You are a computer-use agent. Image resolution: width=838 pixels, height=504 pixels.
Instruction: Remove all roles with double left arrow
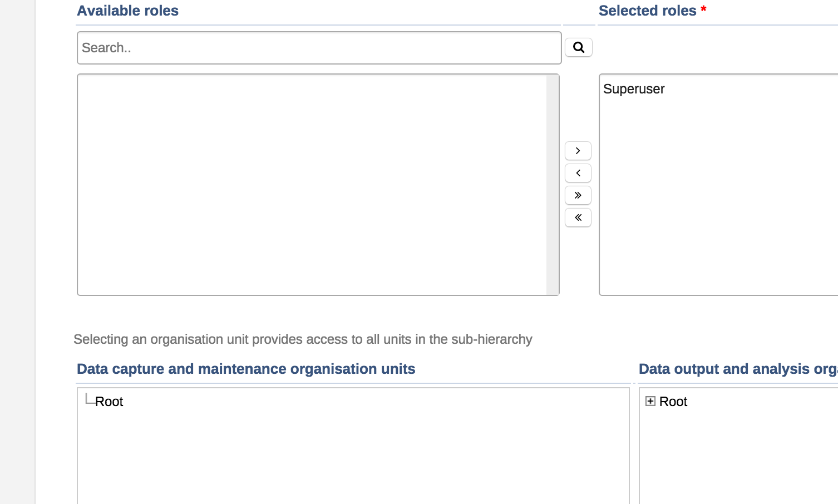coord(578,218)
